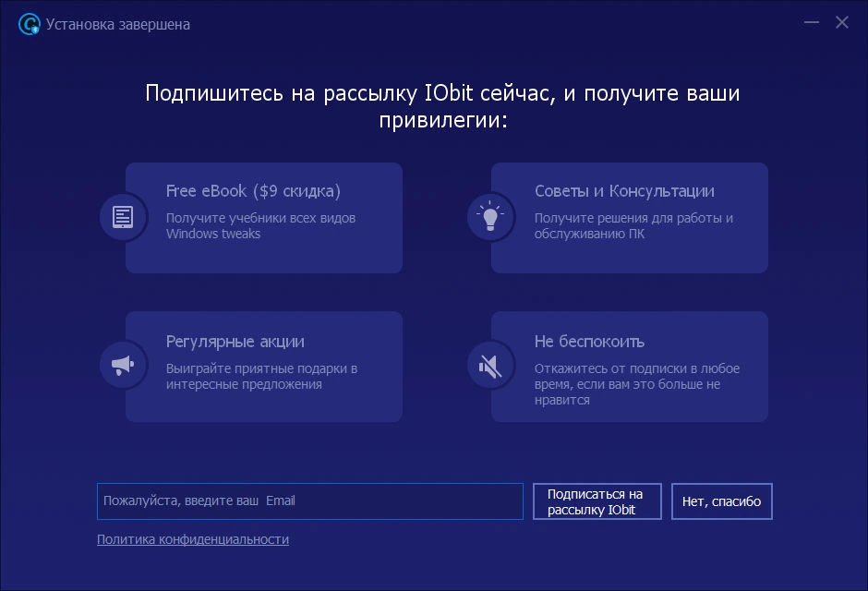Viewport: 868px width, 591px height.
Task: Click the muted speaker icon
Action: pos(490,366)
